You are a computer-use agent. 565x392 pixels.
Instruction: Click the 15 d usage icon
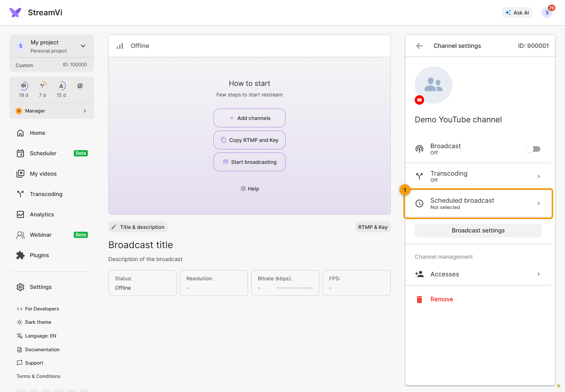61,86
